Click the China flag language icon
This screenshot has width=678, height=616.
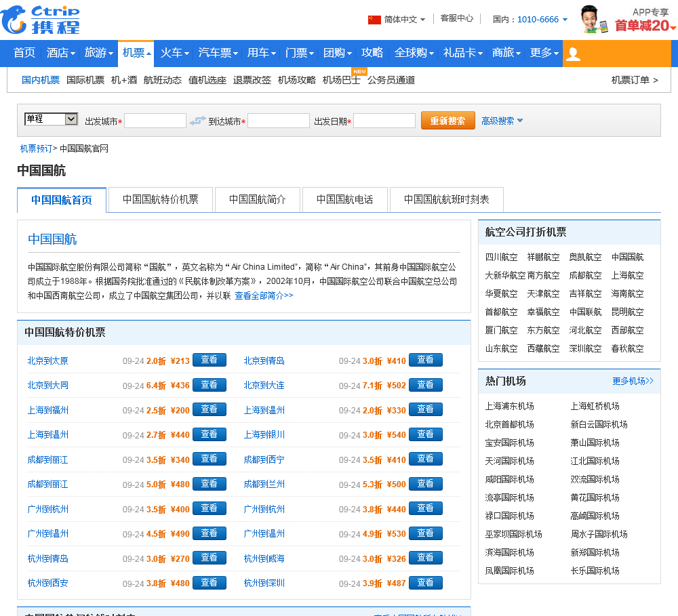[x=374, y=20]
